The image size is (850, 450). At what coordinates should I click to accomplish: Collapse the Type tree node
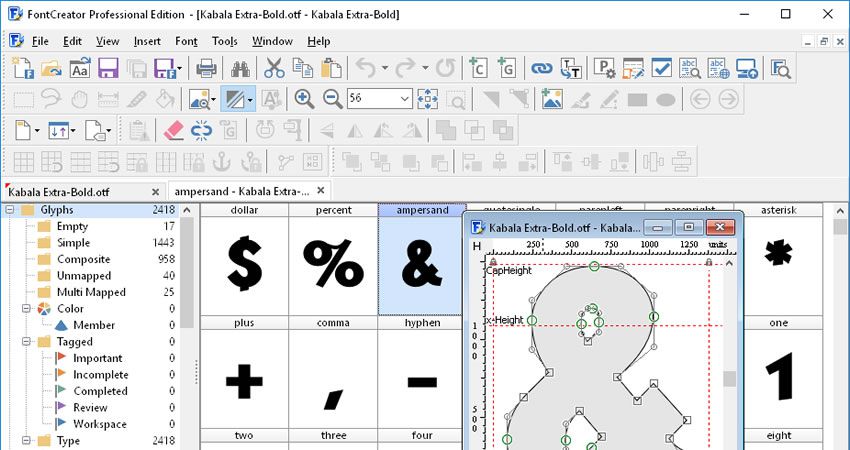click(x=26, y=440)
